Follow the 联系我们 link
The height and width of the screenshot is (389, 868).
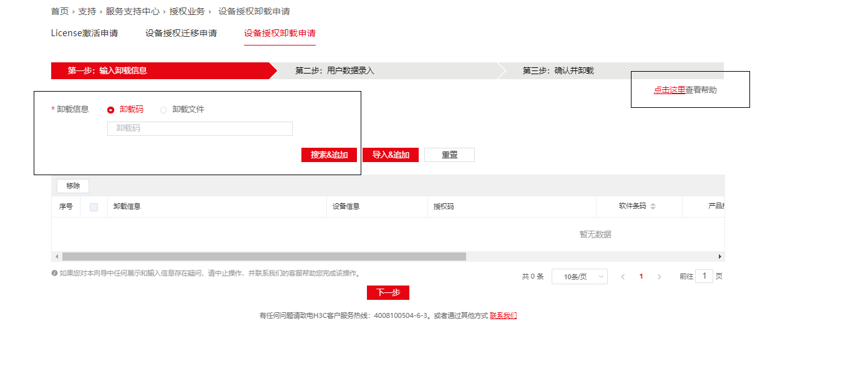click(x=503, y=316)
